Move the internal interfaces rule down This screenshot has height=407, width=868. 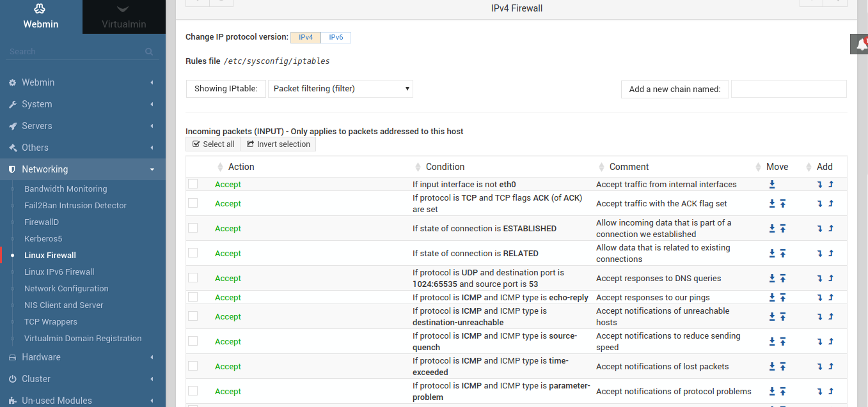[772, 185]
